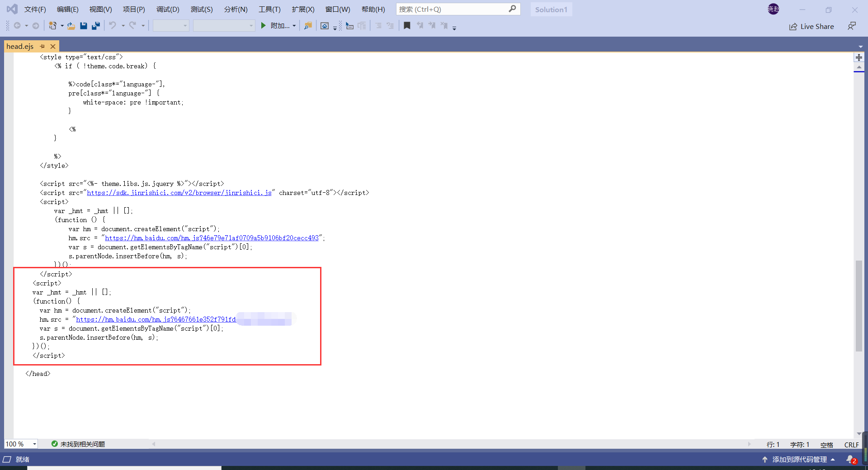The width and height of the screenshot is (868, 470).
Task: Click the Navigate Forward arrow icon
Action: tap(36, 26)
